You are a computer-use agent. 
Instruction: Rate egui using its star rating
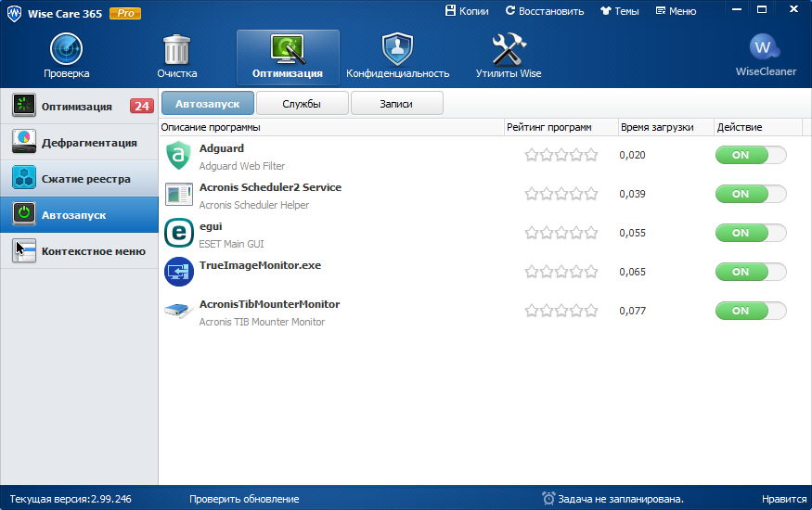pyautogui.click(x=561, y=233)
